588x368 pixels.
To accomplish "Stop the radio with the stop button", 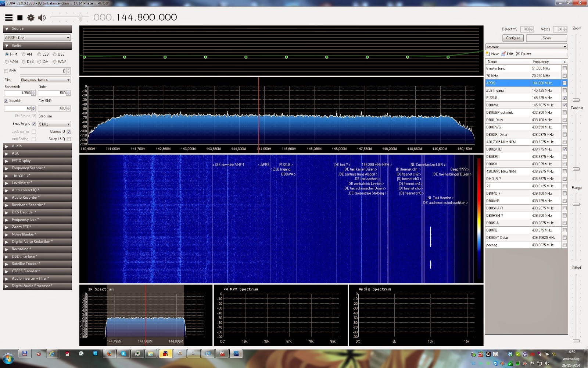I will 20,18.
